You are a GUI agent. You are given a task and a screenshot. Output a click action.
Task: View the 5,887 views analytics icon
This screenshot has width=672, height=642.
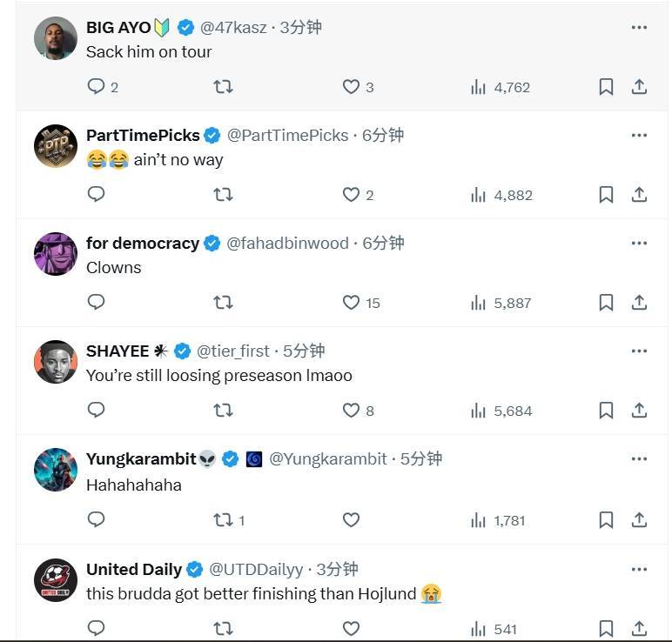(x=478, y=302)
